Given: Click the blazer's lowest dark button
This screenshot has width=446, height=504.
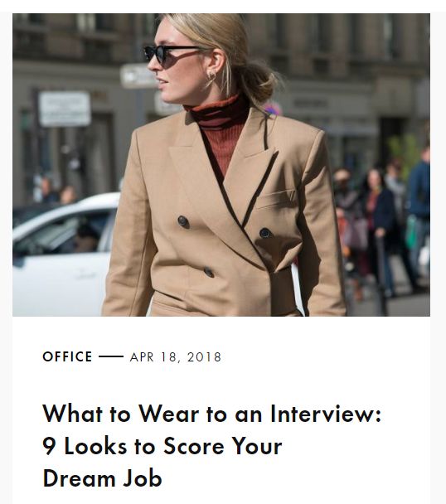Looking at the screenshot, I should click(209, 272).
